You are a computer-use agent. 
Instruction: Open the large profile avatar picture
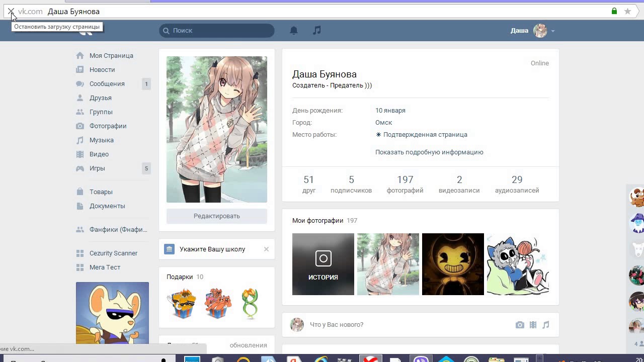(217, 129)
